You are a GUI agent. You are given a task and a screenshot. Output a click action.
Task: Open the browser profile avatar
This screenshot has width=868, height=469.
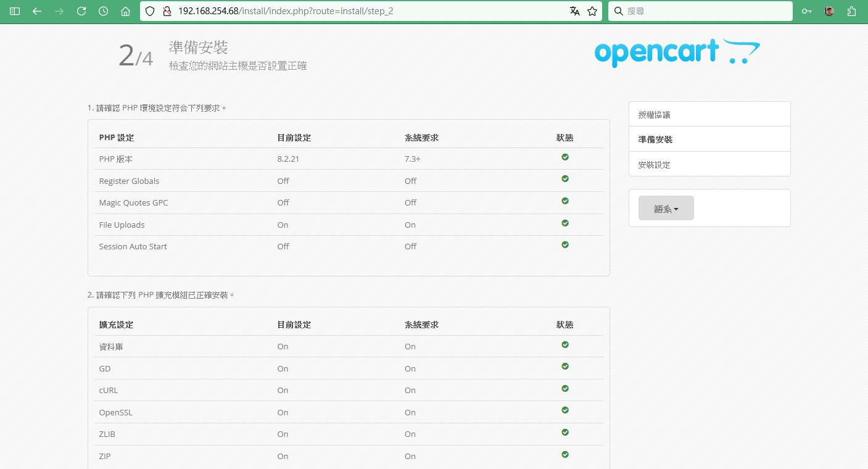click(829, 11)
